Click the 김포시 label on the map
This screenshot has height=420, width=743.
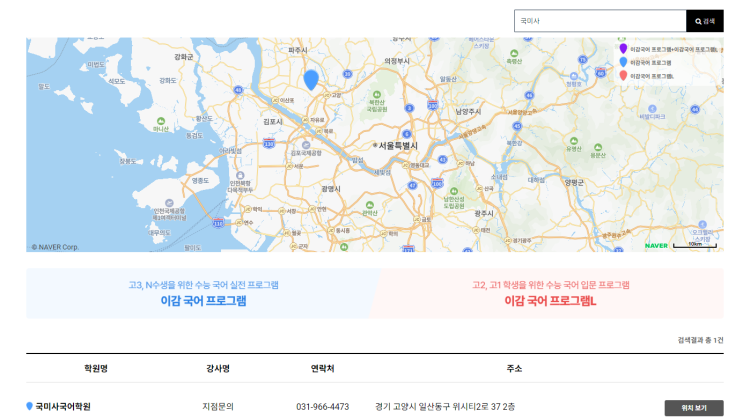coord(273,122)
